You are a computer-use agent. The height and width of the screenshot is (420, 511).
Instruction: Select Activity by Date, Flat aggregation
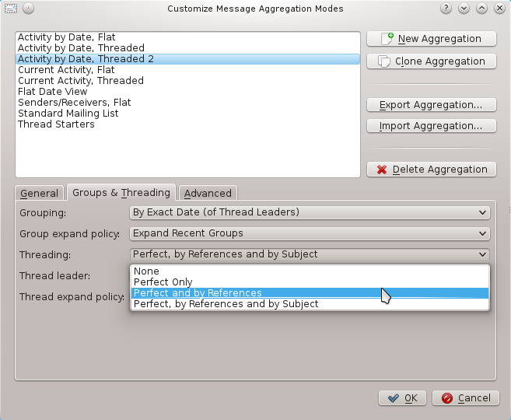pyautogui.click(x=187, y=37)
